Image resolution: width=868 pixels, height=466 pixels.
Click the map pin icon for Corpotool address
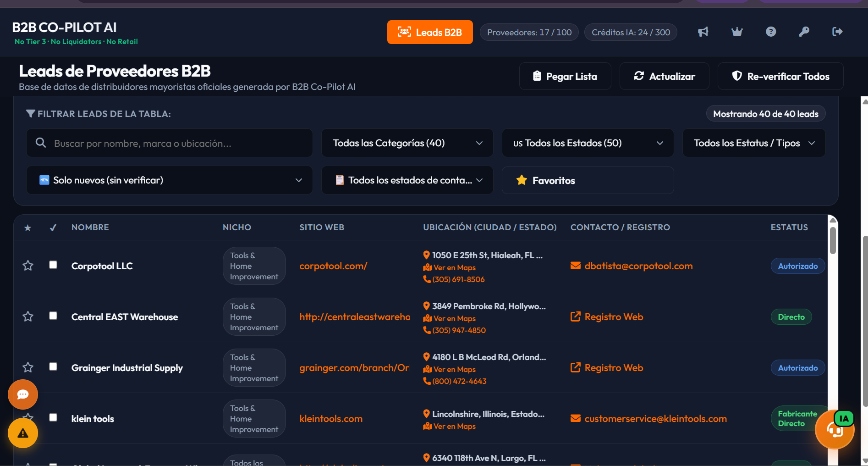[427, 255]
